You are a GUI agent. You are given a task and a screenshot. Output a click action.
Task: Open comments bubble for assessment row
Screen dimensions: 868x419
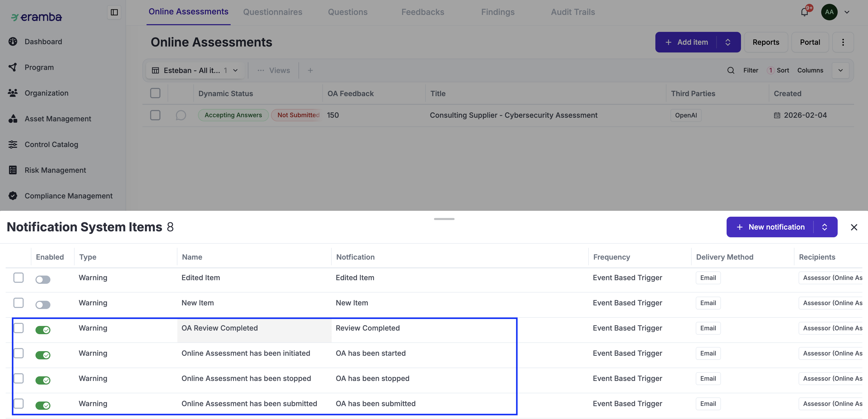[180, 115]
